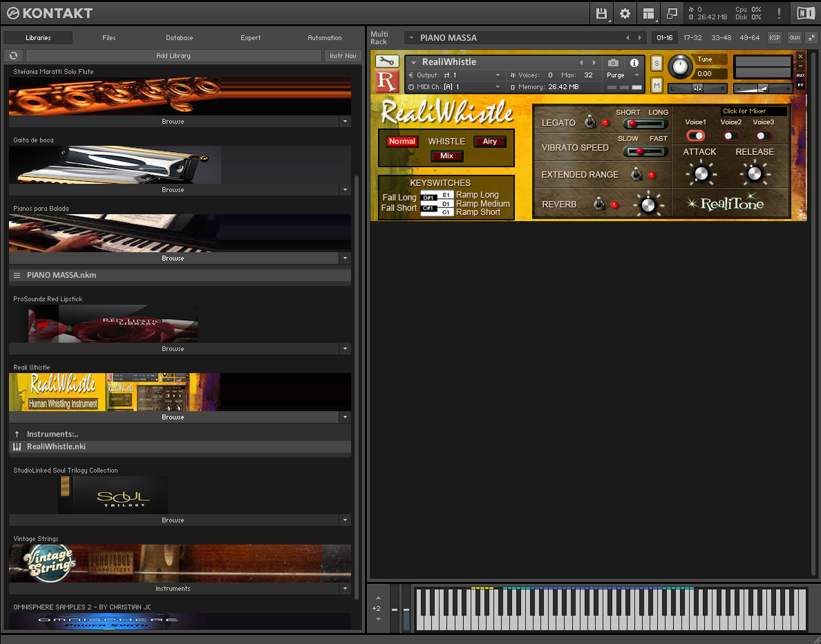Click the Native Instruments logo icon
This screenshot has width=821, height=644.
coord(806,14)
